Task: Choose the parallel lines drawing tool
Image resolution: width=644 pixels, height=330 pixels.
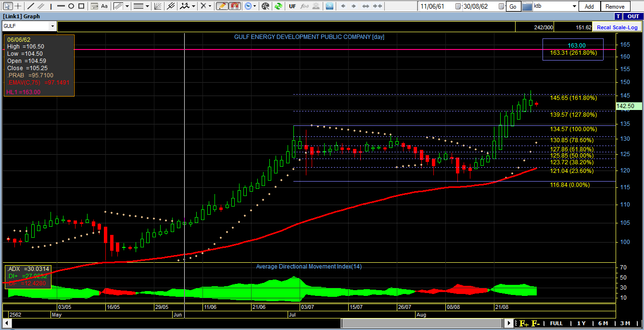Action: tap(41, 6)
